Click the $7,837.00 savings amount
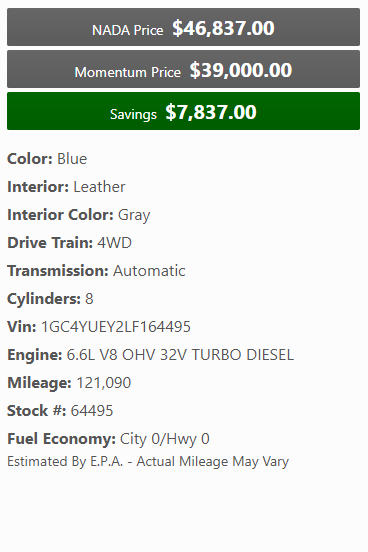 pyautogui.click(x=211, y=112)
